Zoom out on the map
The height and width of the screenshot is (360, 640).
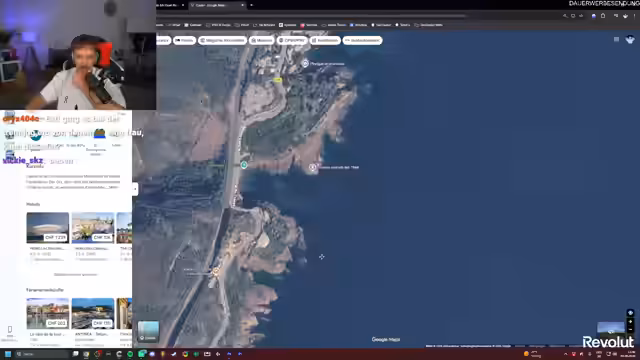[x=630, y=329]
